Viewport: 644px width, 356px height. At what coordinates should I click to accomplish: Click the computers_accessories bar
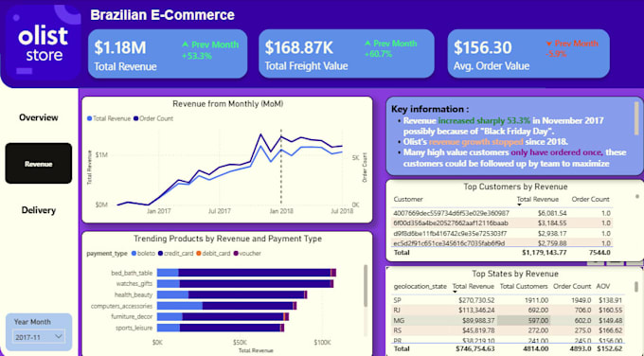[x=226, y=306]
